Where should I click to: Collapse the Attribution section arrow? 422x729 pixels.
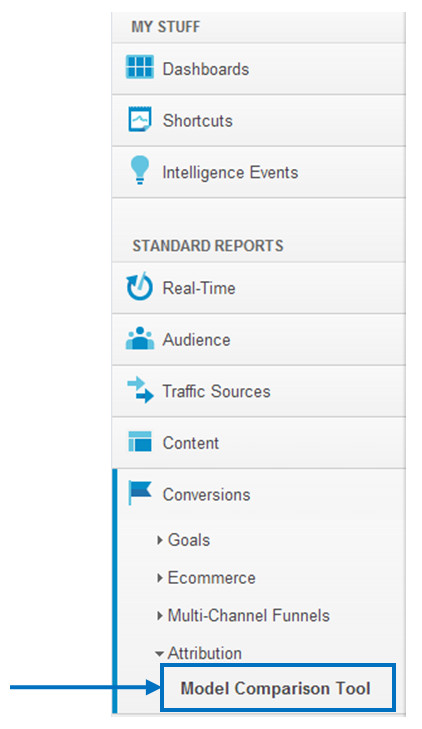point(159,654)
